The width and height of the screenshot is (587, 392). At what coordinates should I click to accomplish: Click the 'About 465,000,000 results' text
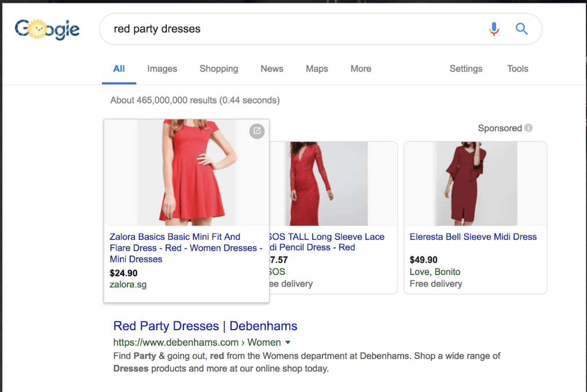point(195,100)
